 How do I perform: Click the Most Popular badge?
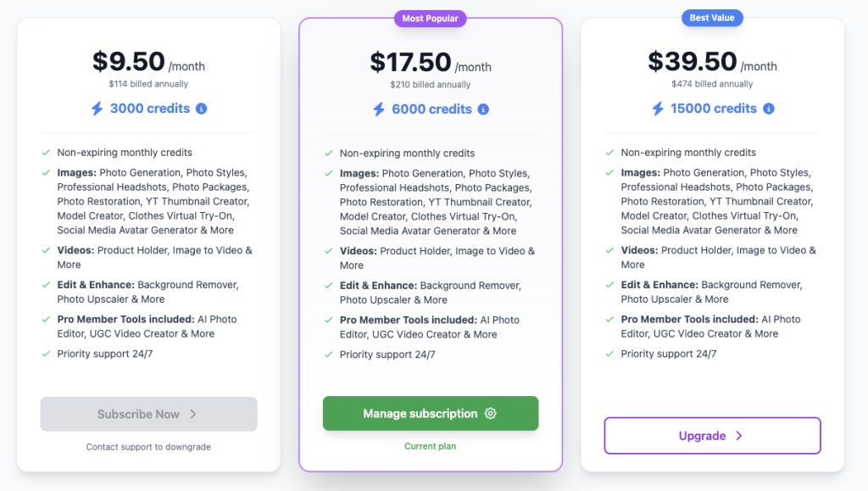pos(431,18)
